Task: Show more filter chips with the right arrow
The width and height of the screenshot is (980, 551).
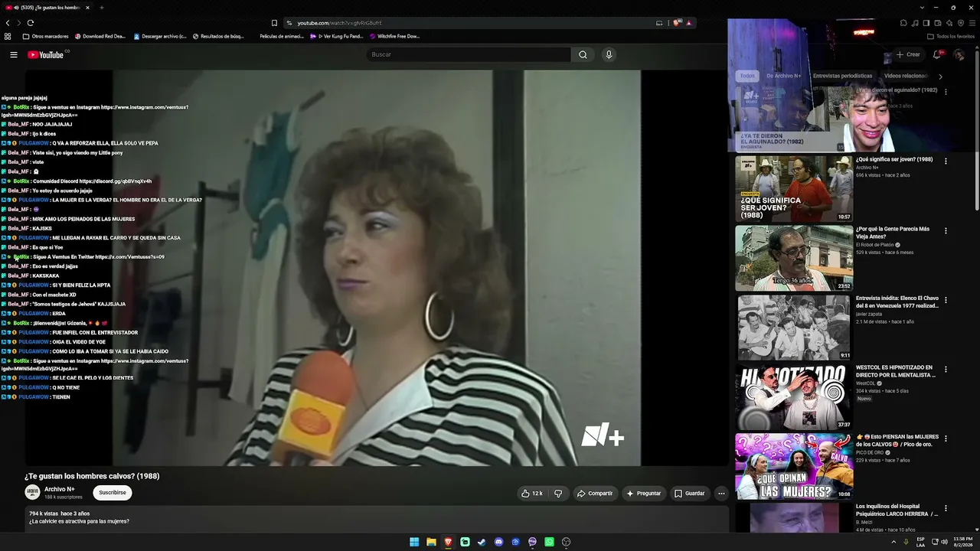Action: tap(940, 76)
